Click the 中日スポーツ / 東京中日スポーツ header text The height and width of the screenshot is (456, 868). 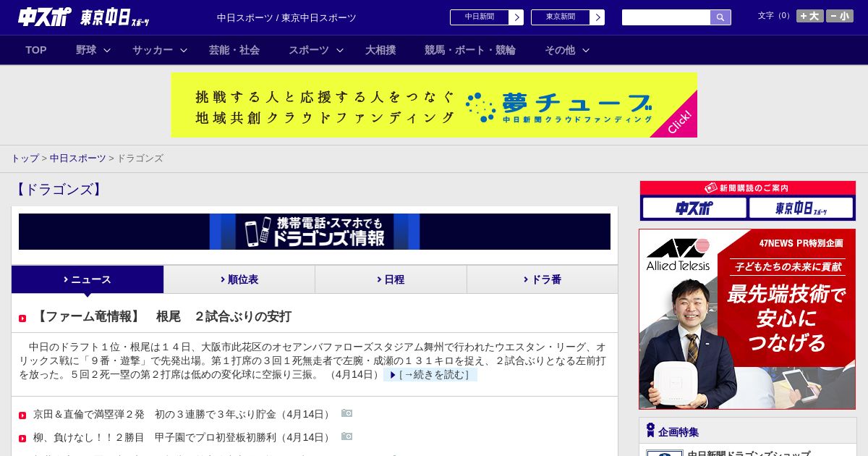point(286,17)
